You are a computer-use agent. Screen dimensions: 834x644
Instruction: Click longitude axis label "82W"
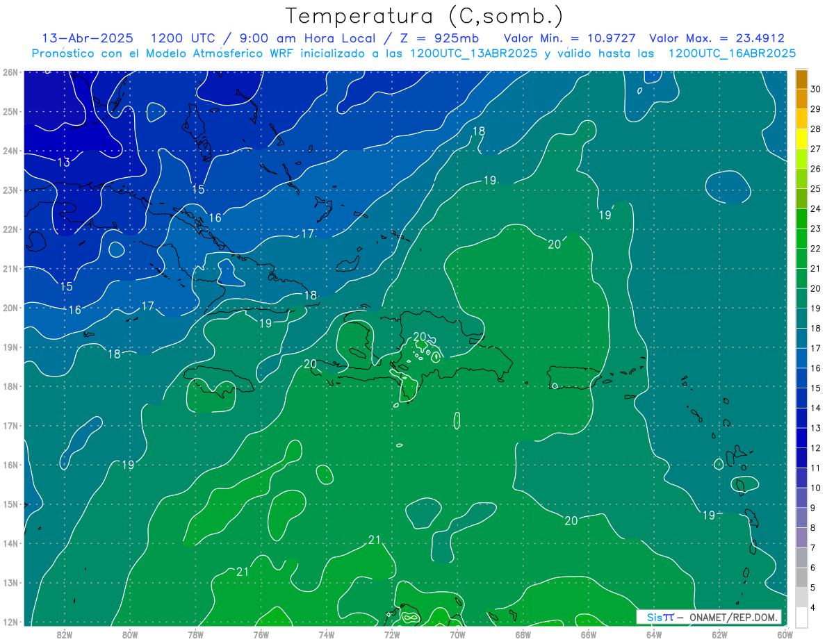click(64, 634)
